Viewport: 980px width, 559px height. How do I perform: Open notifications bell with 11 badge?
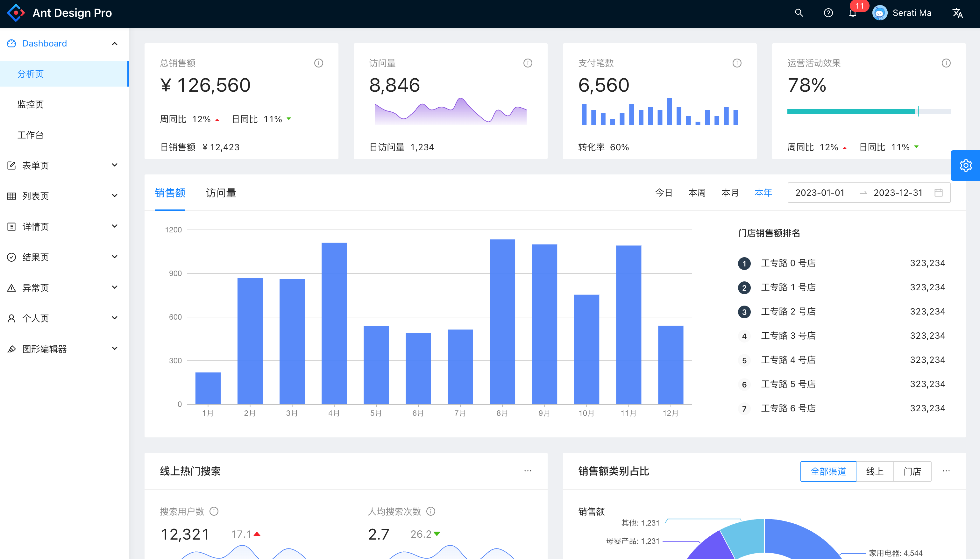(853, 13)
